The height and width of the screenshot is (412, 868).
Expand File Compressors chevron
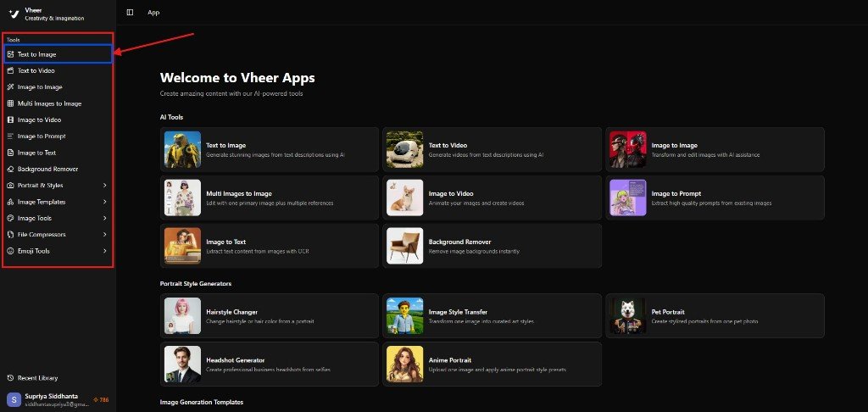pos(104,235)
